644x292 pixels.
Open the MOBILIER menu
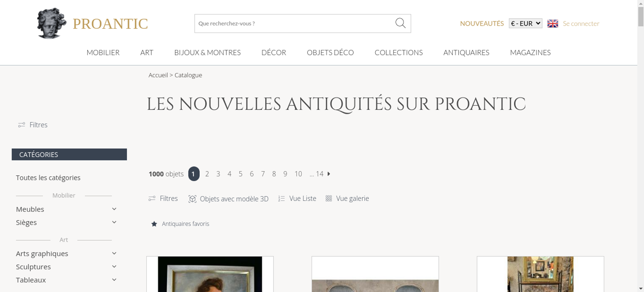(103, 52)
